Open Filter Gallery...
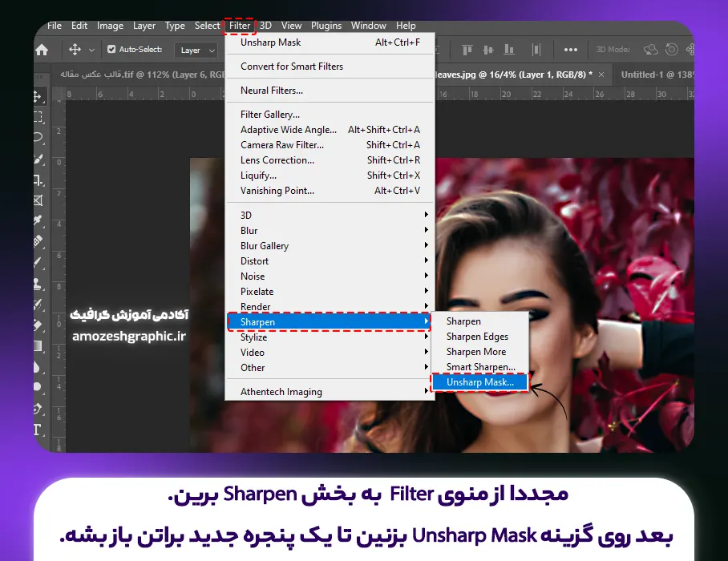 (x=330, y=114)
